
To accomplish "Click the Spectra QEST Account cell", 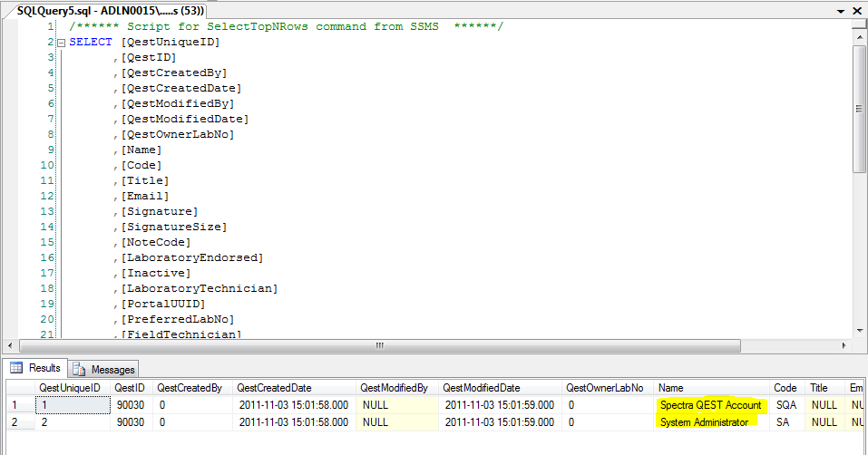I will point(711,405).
